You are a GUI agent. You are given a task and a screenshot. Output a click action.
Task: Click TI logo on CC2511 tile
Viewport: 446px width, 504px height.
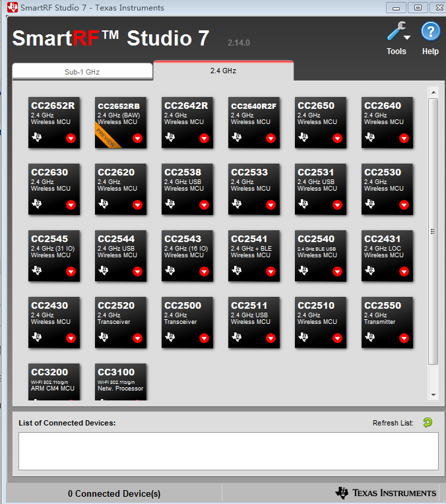tap(237, 337)
